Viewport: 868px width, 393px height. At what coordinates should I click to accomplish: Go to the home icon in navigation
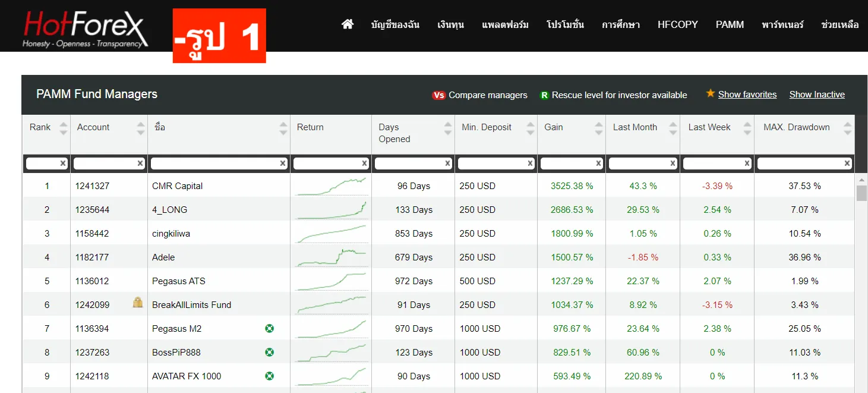pos(348,24)
